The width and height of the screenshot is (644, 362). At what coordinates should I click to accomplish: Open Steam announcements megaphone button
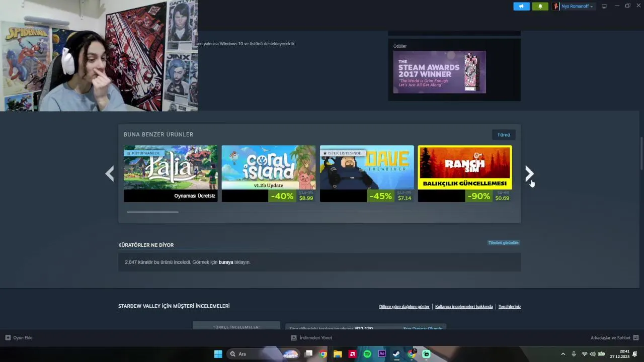tap(521, 6)
